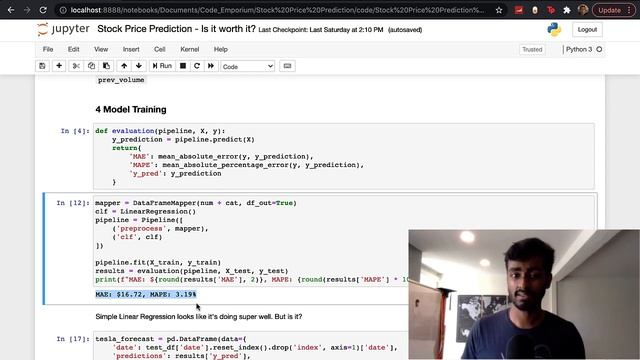Viewport: 640px width, 360px height.
Task: Click the In [17] cell prompt
Action: click(73, 339)
